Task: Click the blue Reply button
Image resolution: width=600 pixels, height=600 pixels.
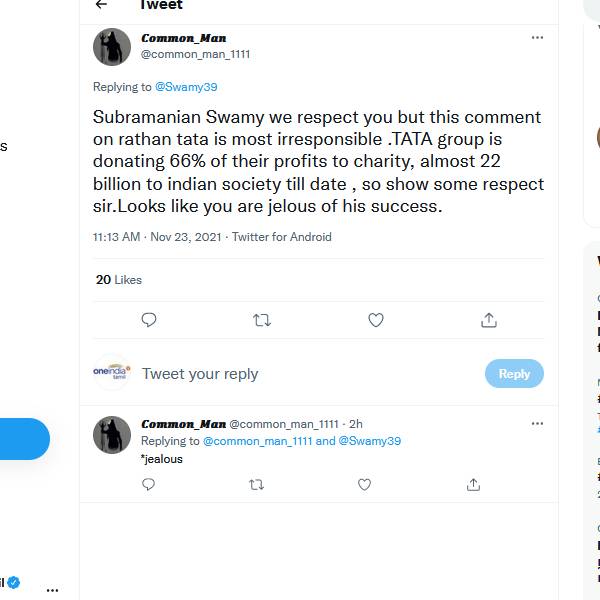Action: click(x=514, y=374)
